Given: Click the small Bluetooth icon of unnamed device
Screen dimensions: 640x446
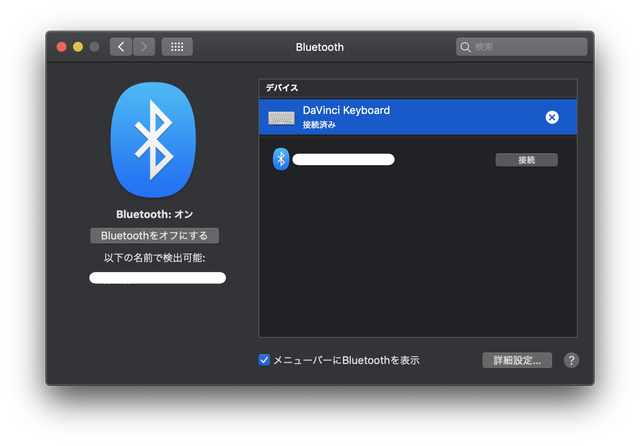Looking at the screenshot, I should click(281, 159).
